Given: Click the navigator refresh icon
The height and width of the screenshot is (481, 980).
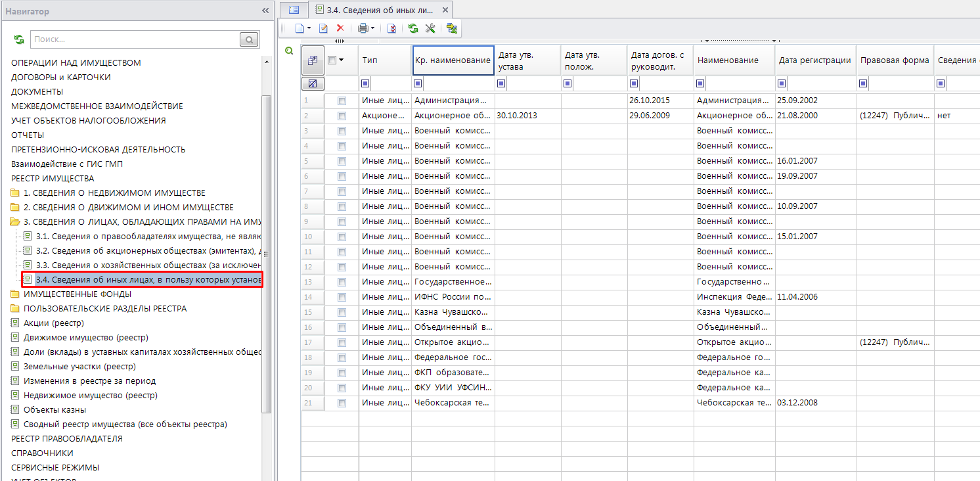Looking at the screenshot, I should coord(19,39).
